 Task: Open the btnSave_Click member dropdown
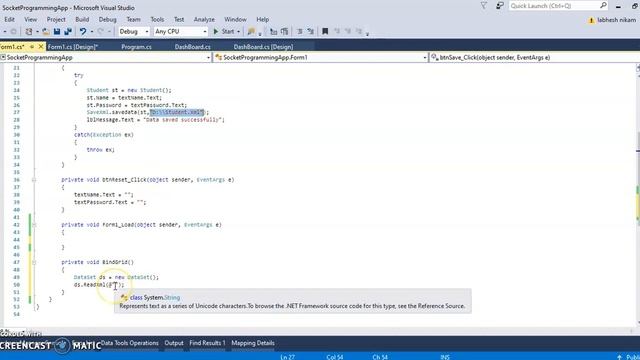(x=535, y=58)
